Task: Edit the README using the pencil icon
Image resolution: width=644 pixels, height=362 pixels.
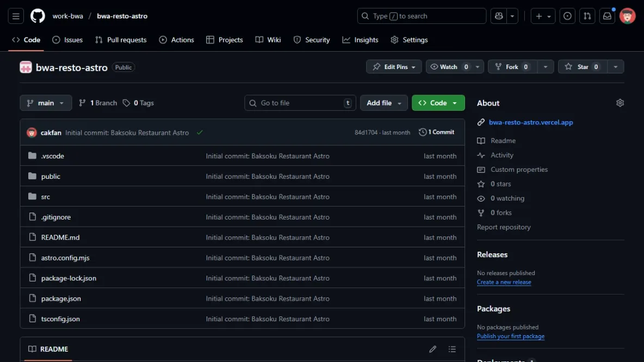Action: [432, 349]
